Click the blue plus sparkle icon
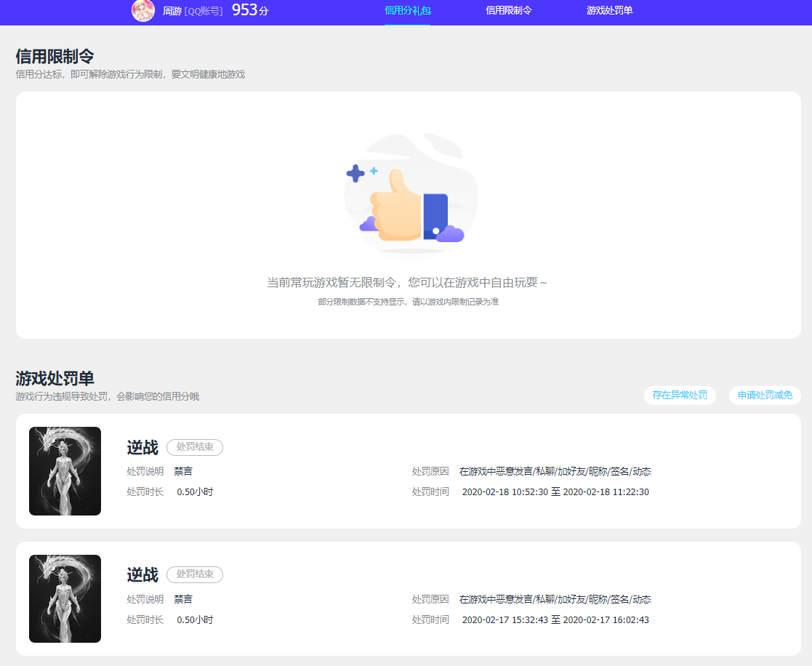Viewport: 812px width, 666px height. pyautogui.click(x=355, y=174)
